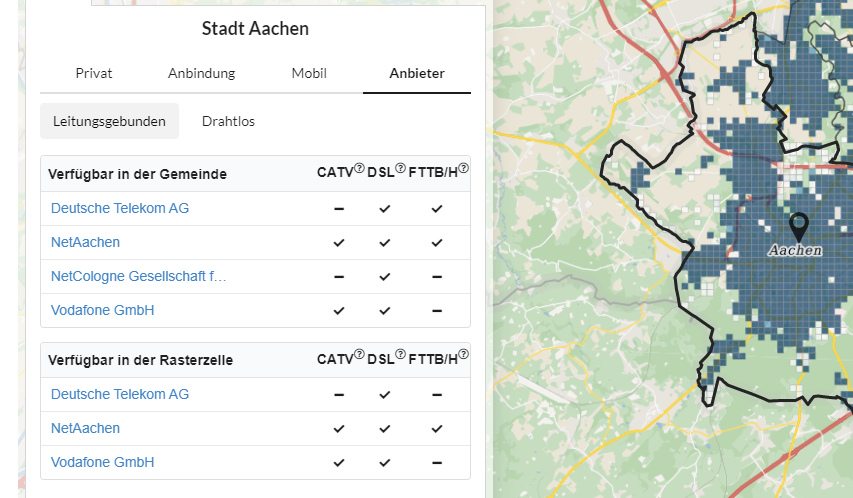Select the Drahtlos sub-tab

[x=228, y=121]
